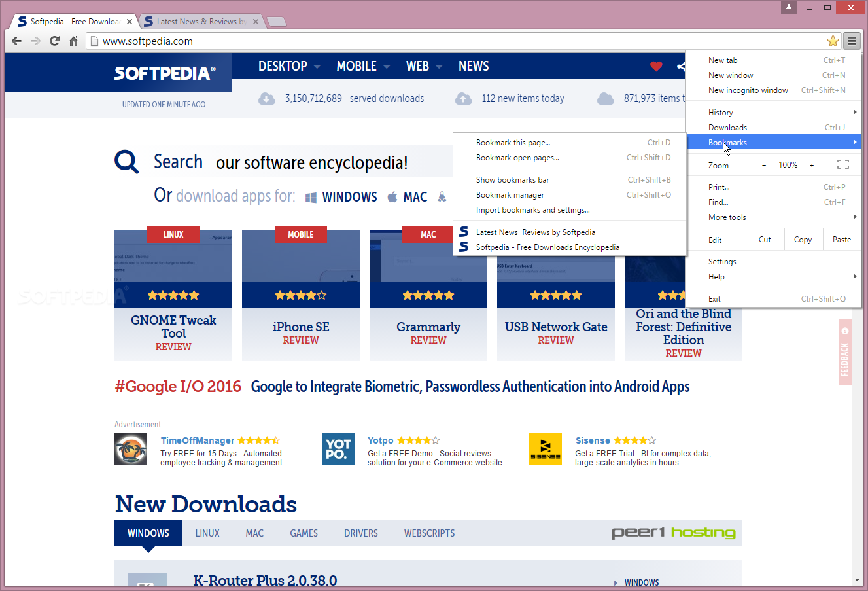This screenshot has height=591, width=868.
Task: Open the Google I/O 2016 biometric authentication headline
Action: pyautogui.click(x=470, y=387)
